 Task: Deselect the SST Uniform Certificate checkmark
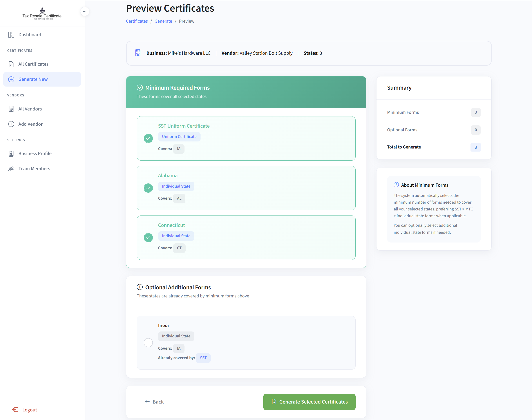click(148, 138)
